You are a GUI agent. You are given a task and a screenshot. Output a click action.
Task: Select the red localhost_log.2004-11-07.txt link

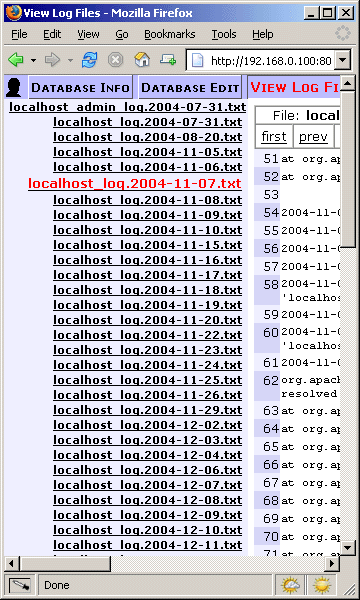pos(135,184)
